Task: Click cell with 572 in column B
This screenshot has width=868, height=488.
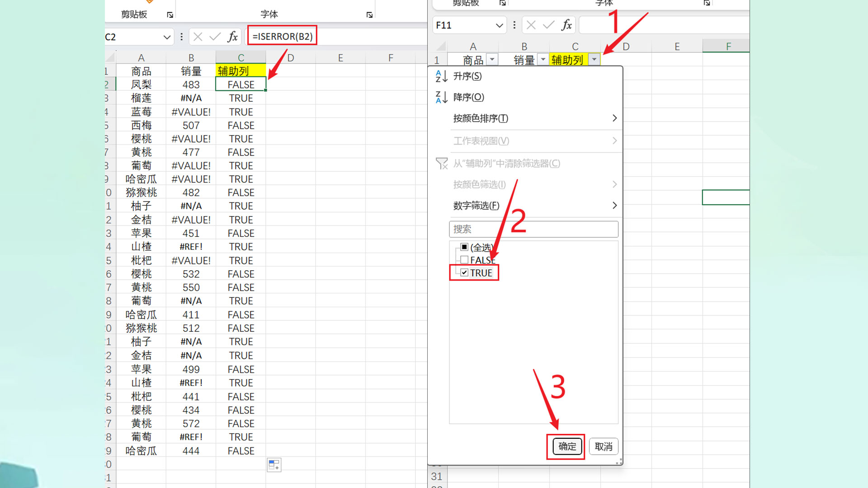Action: pos(191,423)
